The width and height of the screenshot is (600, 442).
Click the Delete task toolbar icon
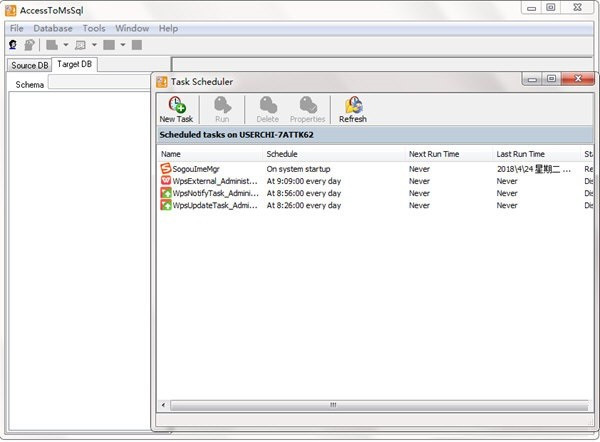coord(267,108)
